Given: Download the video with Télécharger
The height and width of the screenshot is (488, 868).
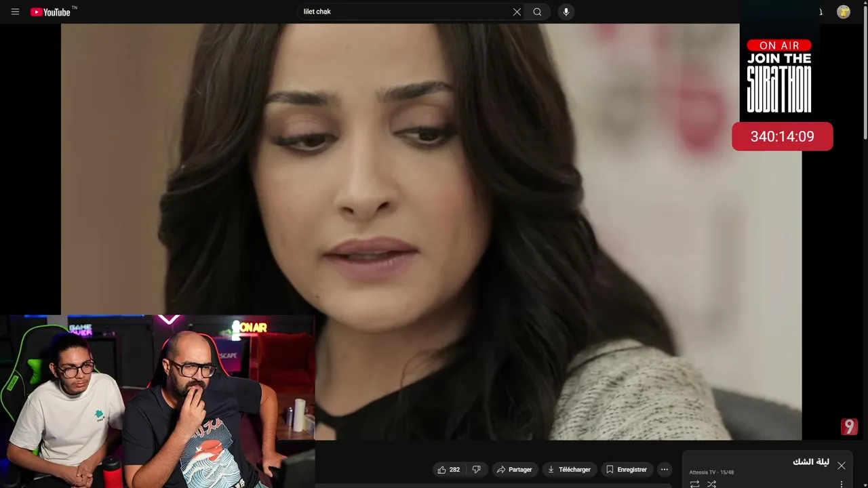Looking at the screenshot, I should (x=569, y=469).
